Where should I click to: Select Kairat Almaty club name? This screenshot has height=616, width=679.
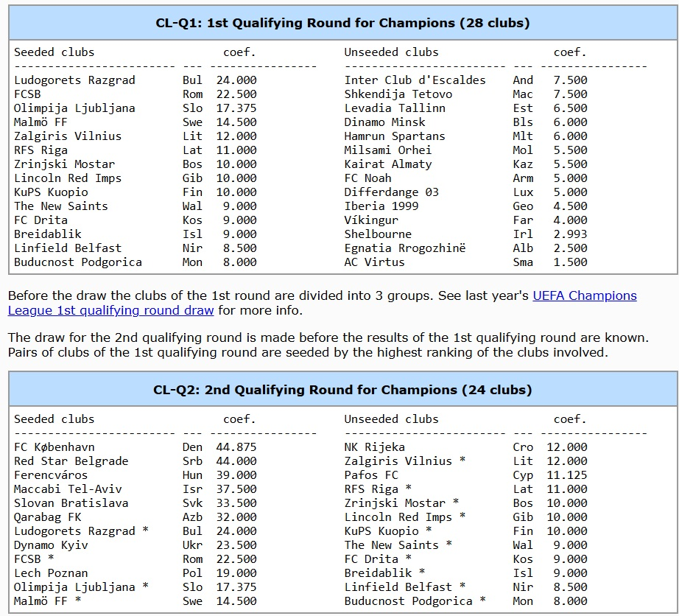(x=387, y=164)
